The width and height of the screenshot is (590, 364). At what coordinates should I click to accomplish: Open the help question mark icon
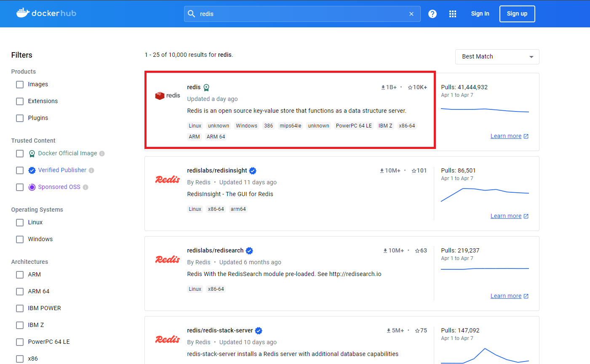432,14
